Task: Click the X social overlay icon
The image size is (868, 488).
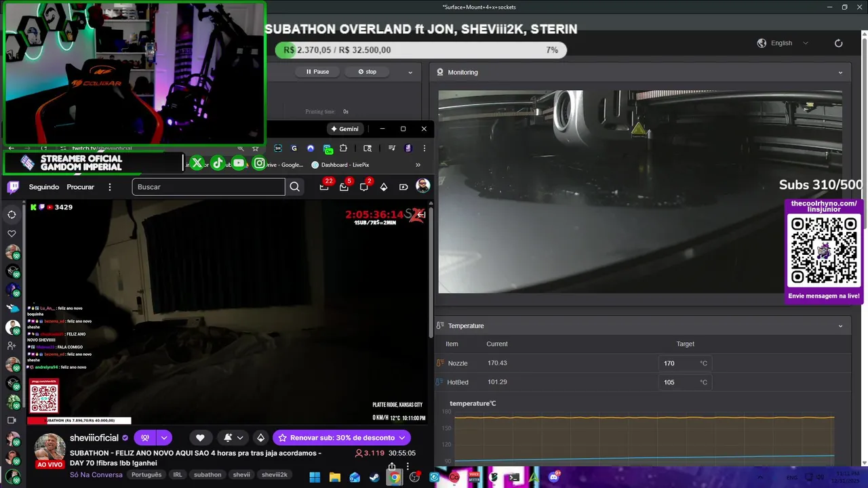Action: 197,163
